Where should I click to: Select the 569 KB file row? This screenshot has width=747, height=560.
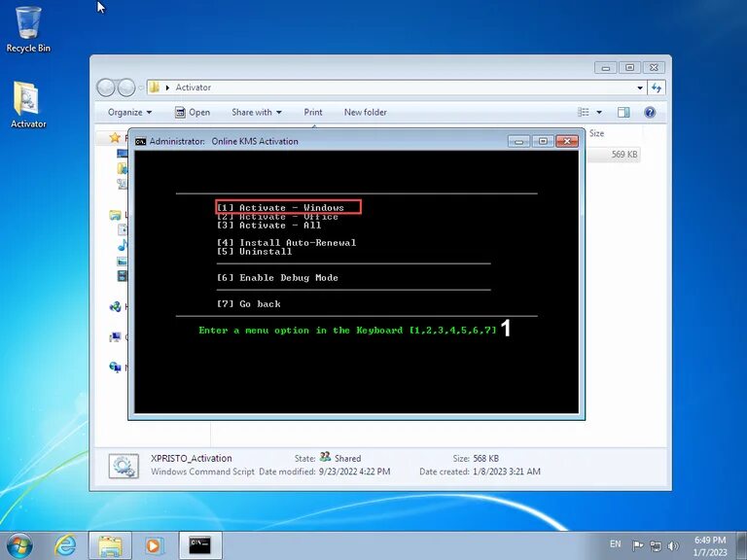(x=614, y=155)
